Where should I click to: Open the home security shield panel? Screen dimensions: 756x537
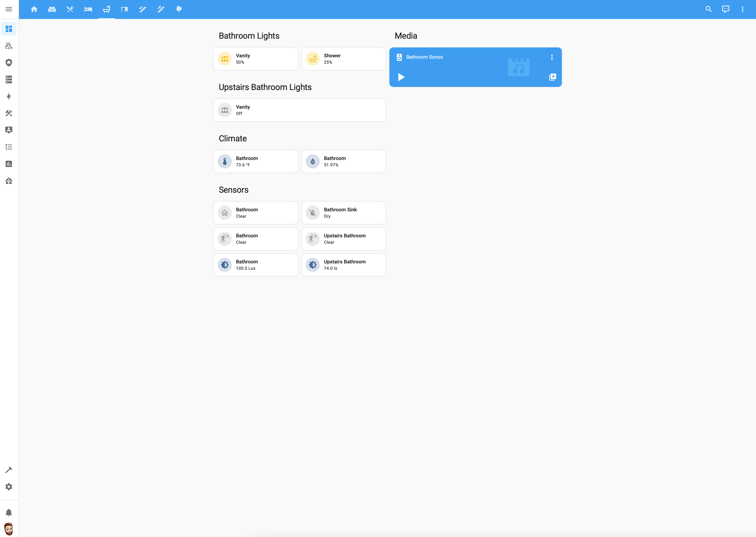pos(9,62)
